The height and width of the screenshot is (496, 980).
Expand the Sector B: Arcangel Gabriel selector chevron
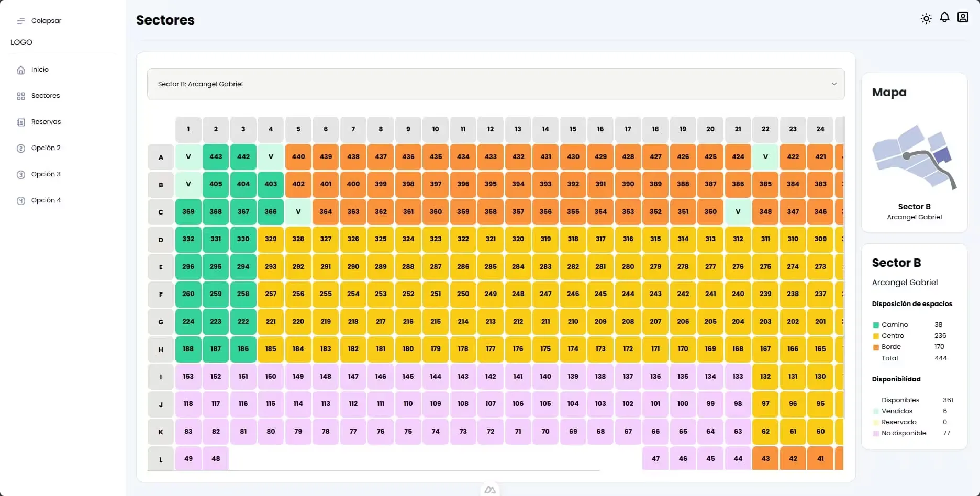[834, 84]
